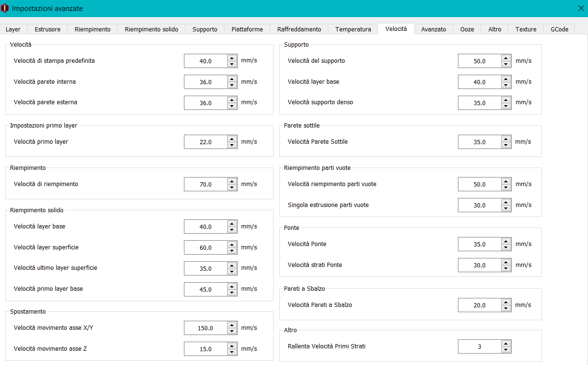Increase Velocità Ponte with up arrow
The image size is (588, 365).
point(506,241)
